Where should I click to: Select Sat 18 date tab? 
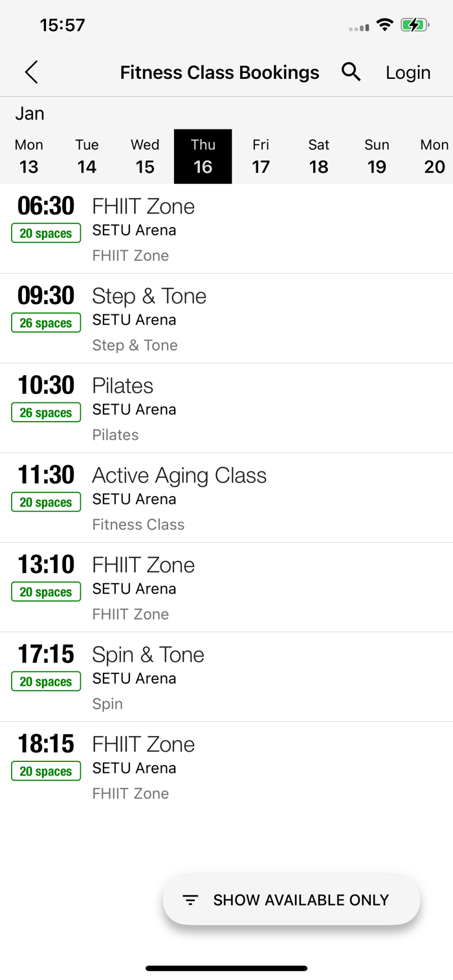318,157
